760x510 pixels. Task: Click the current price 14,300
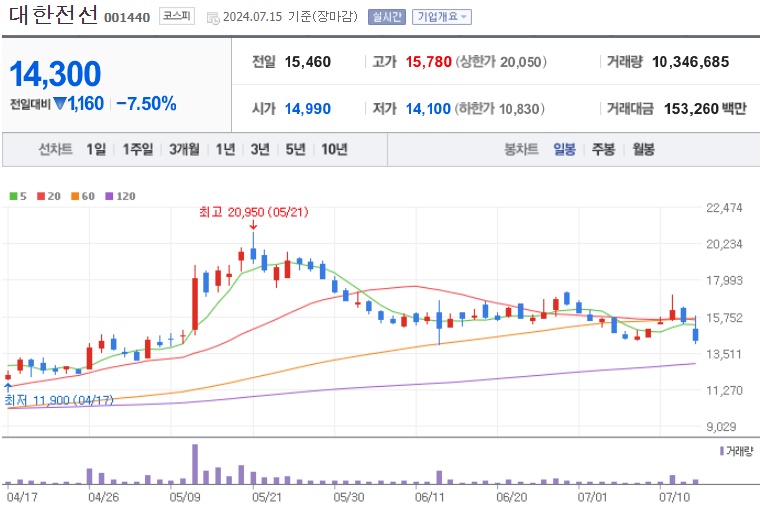(x=55, y=74)
